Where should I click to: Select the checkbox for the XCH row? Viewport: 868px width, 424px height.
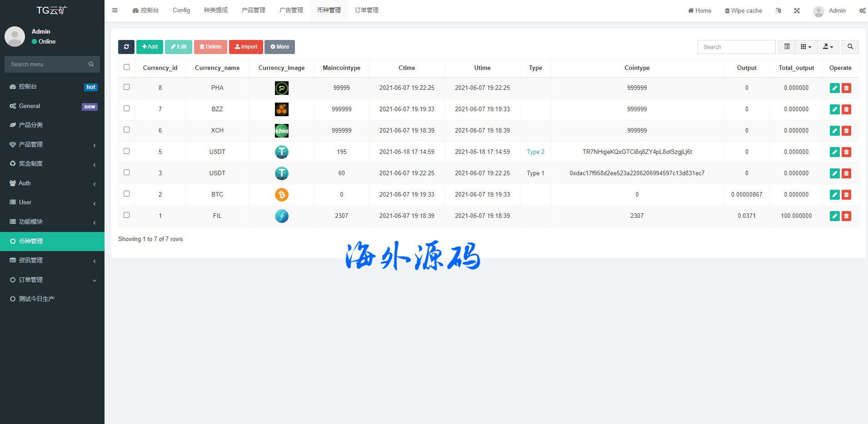[127, 130]
